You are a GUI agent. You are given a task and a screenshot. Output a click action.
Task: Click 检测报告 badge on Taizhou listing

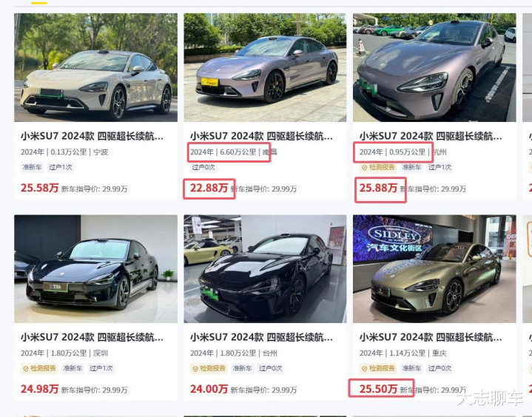coord(209,368)
